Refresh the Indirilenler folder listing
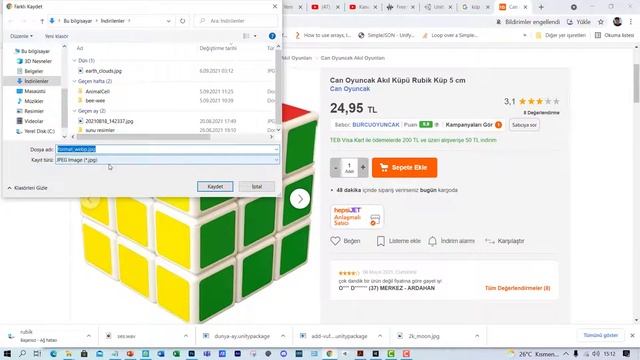Image resolution: width=640 pixels, height=360 pixels. click(x=182, y=21)
